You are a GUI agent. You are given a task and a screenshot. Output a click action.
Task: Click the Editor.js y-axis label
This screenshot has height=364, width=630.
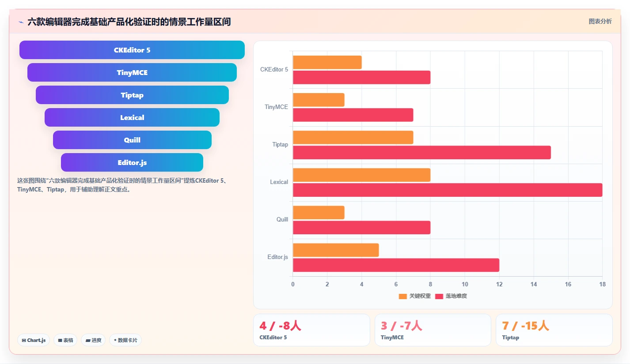[277, 257]
